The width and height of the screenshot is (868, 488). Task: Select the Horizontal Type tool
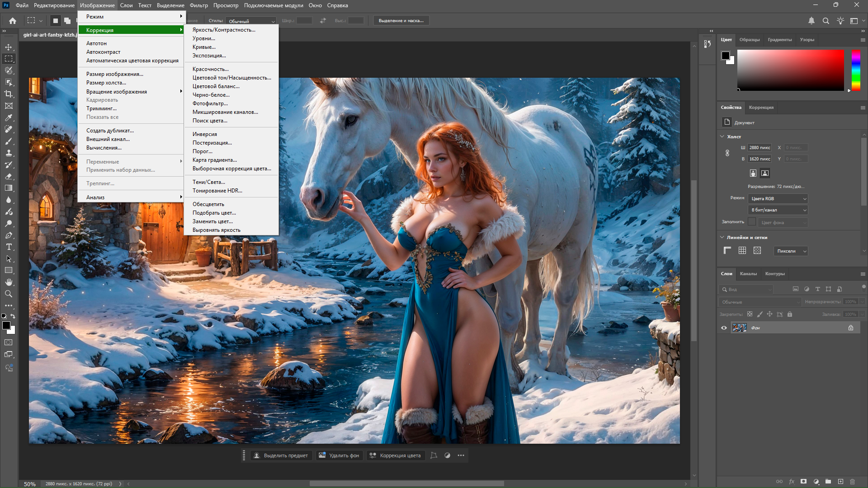click(x=9, y=247)
